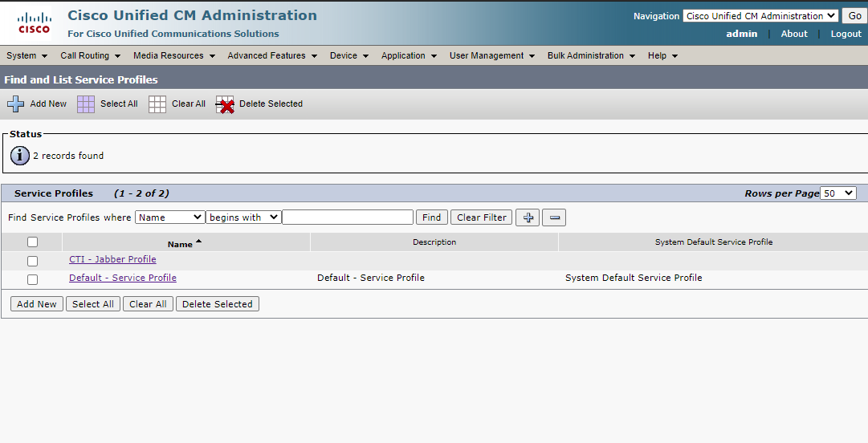This screenshot has width=868, height=443.
Task: Click the Description column header
Action: pyautogui.click(x=434, y=242)
